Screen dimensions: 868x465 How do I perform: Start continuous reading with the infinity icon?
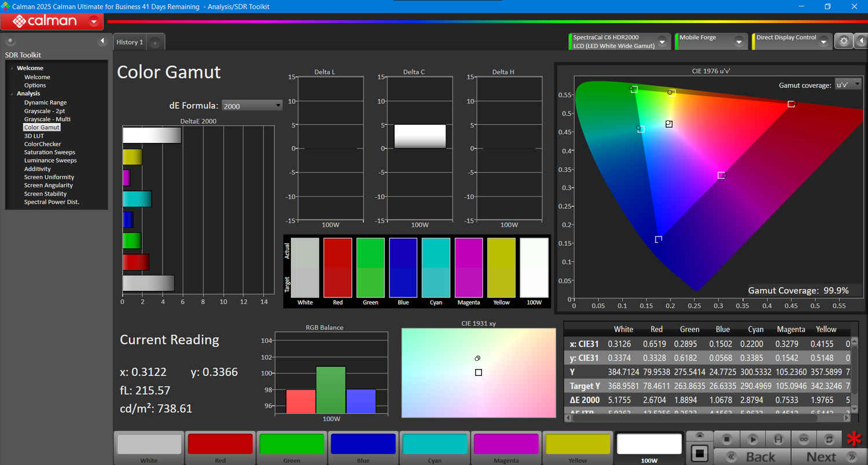coord(803,440)
